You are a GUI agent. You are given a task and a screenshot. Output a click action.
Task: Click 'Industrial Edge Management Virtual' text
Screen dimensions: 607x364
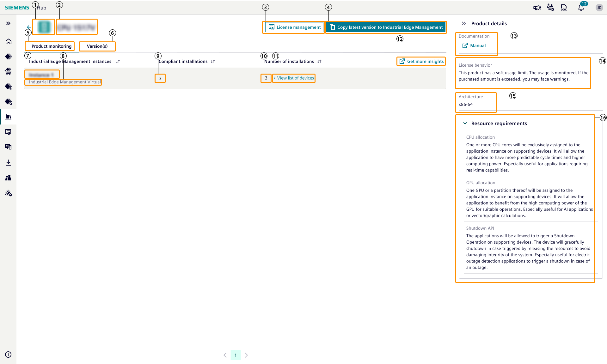pos(65,82)
